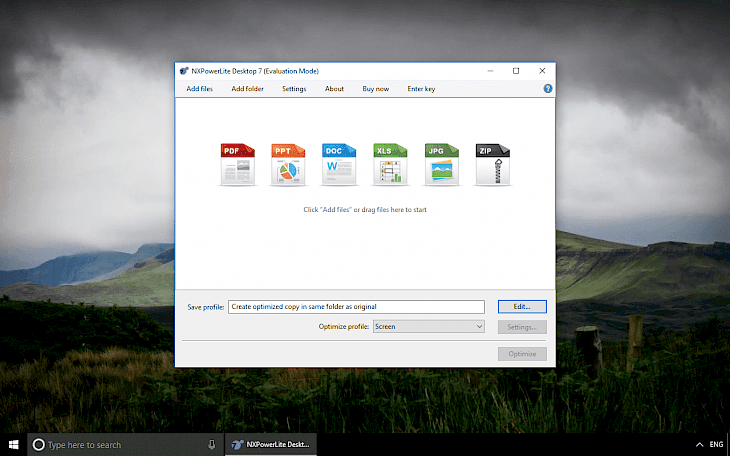Click the Windows Start button
Image resolution: width=730 pixels, height=456 pixels.
pyautogui.click(x=14, y=445)
